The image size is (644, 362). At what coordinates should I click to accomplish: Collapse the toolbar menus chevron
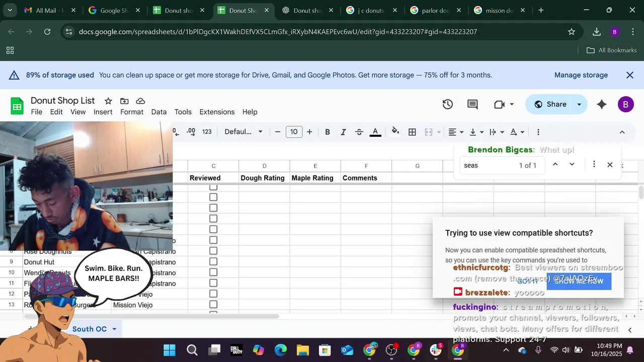(x=622, y=132)
